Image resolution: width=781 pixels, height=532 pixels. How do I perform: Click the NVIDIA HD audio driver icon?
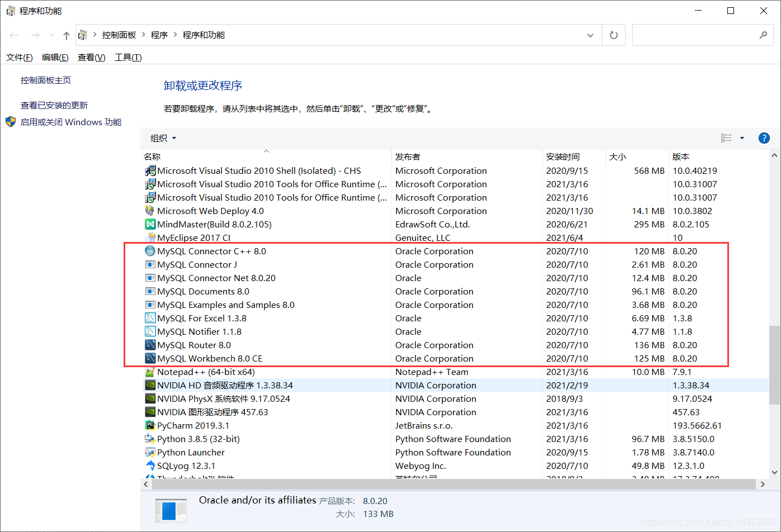[150, 385]
